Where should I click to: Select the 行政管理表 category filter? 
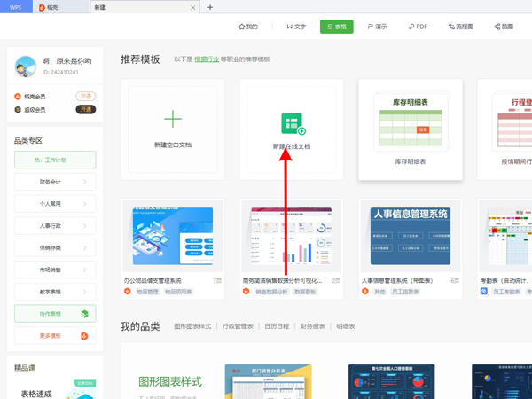point(238,326)
